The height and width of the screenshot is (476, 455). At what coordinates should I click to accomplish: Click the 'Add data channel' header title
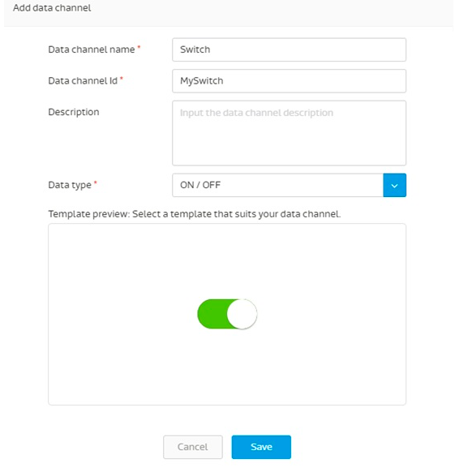(52, 8)
